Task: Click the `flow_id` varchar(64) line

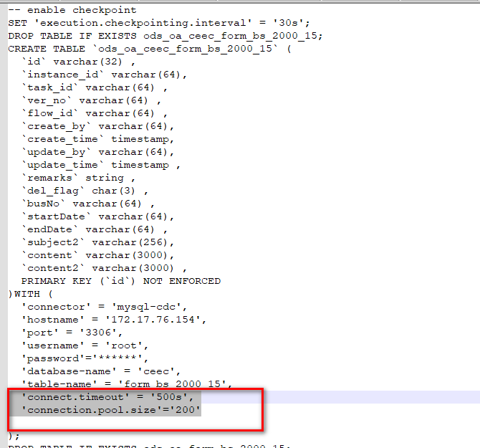Action: click(x=95, y=113)
